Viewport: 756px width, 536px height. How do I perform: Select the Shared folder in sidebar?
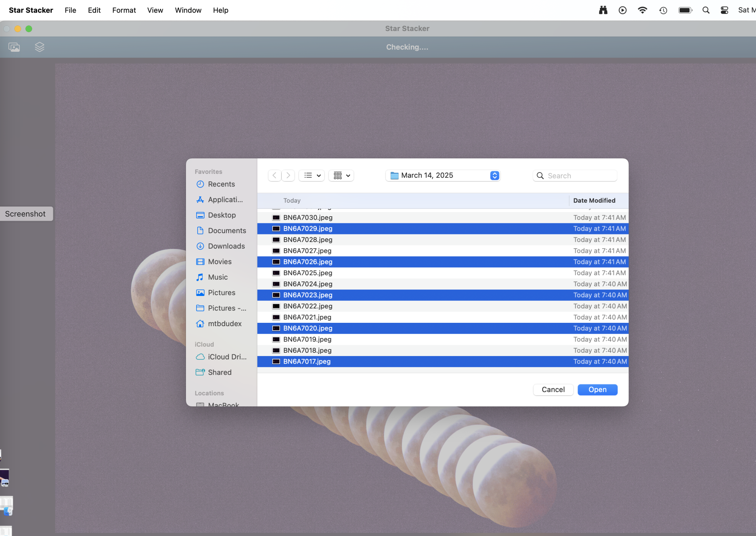click(222, 372)
